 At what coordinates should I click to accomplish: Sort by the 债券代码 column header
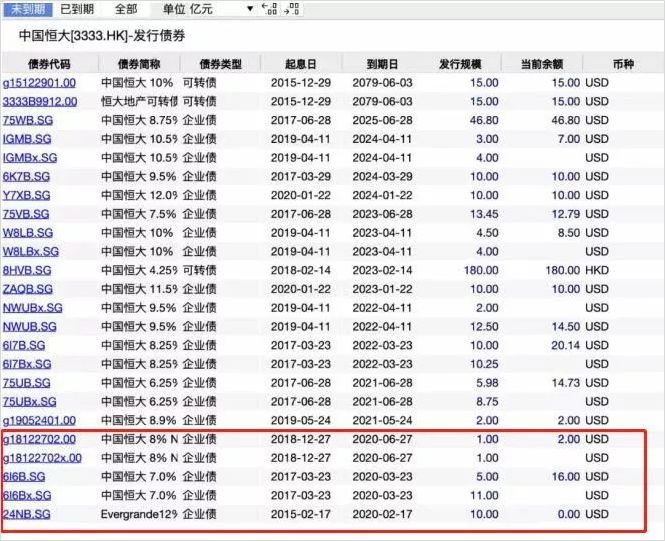[x=49, y=64]
